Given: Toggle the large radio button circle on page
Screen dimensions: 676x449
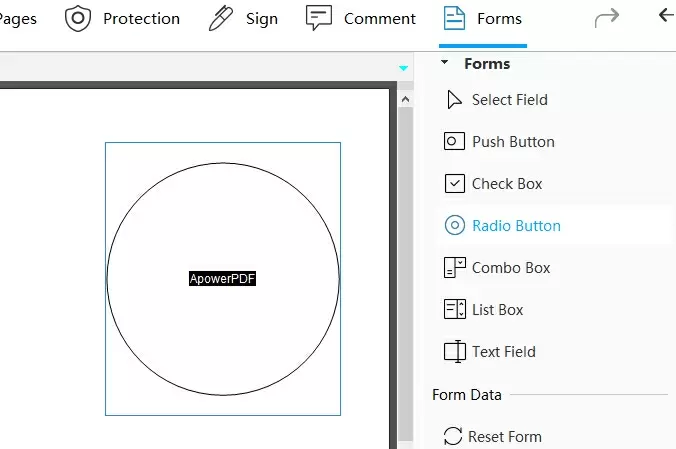Looking at the screenshot, I should pos(223,279).
